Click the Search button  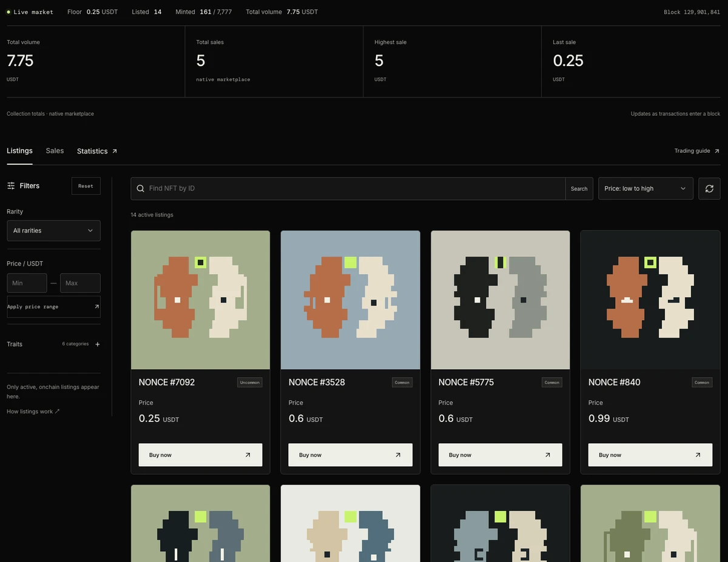(579, 189)
